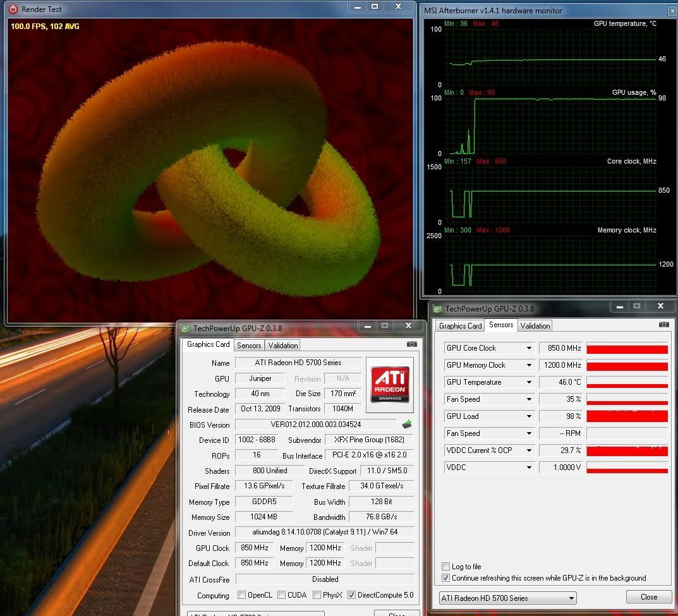Minimize the left GPU-Z Graphics Card window
Viewport: 678px width, 616px height.
(x=368, y=326)
